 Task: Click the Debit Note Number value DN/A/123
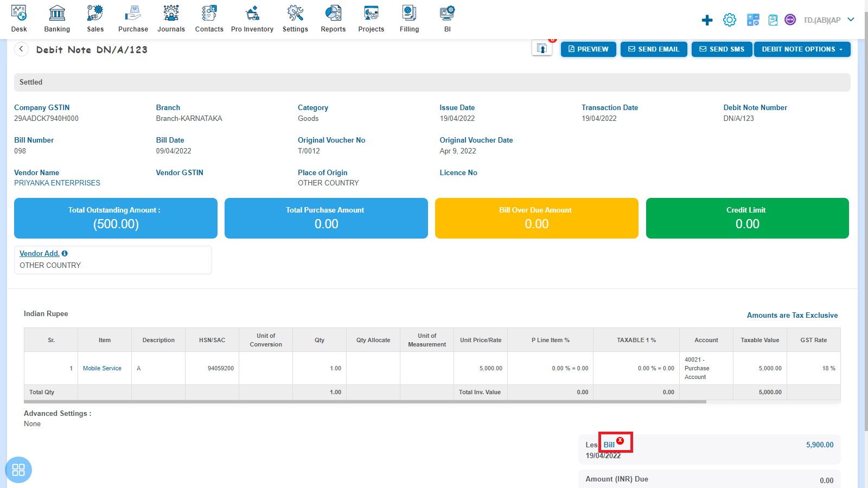click(x=738, y=118)
